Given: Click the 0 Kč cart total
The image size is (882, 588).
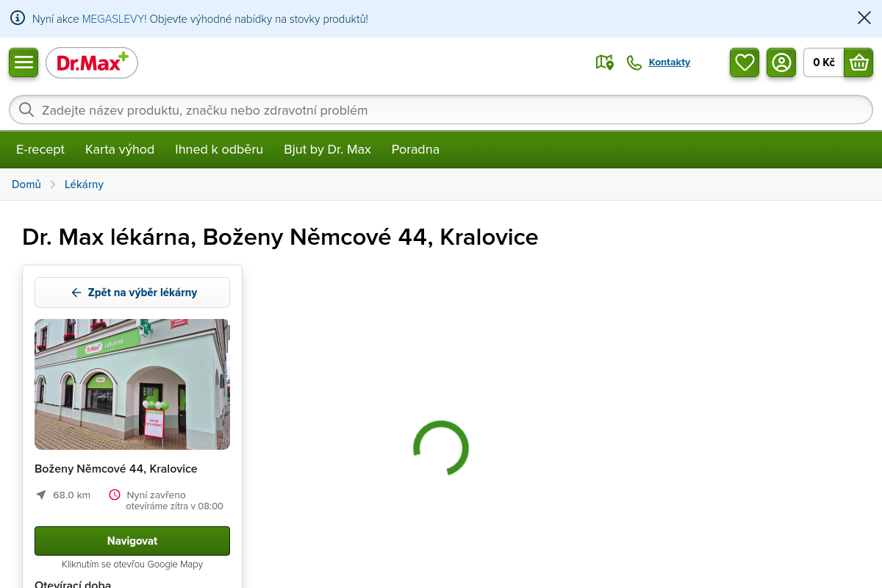Looking at the screenshot, I should (824, 62).
